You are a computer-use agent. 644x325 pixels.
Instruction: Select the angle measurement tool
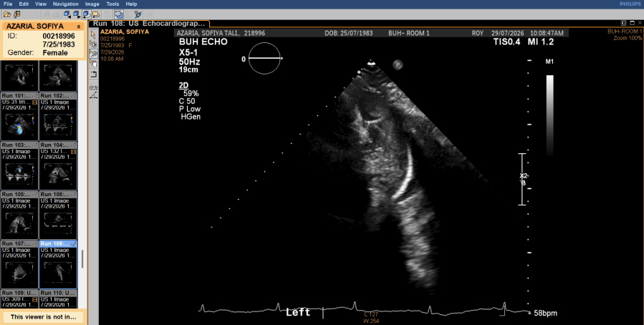(x=93, y=96)
